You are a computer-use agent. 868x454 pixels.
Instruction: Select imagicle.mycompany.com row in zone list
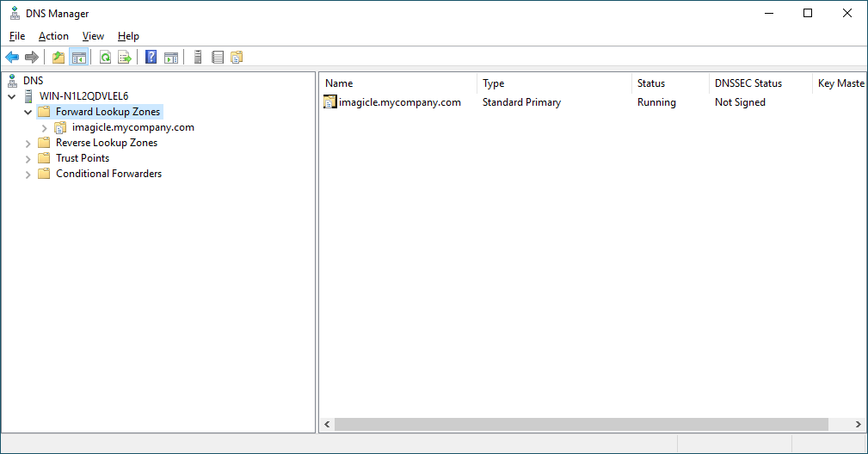pos(400,102)
